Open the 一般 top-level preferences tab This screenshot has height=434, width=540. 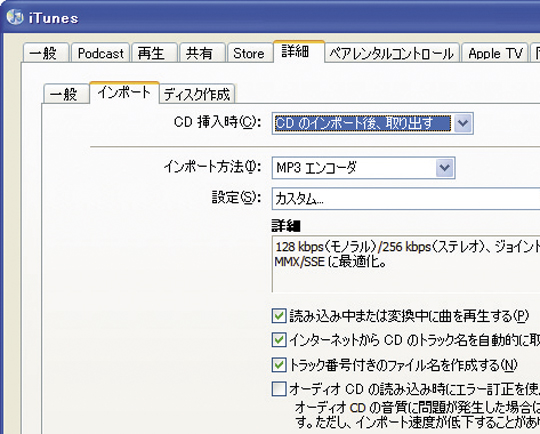tap(45, 53)
